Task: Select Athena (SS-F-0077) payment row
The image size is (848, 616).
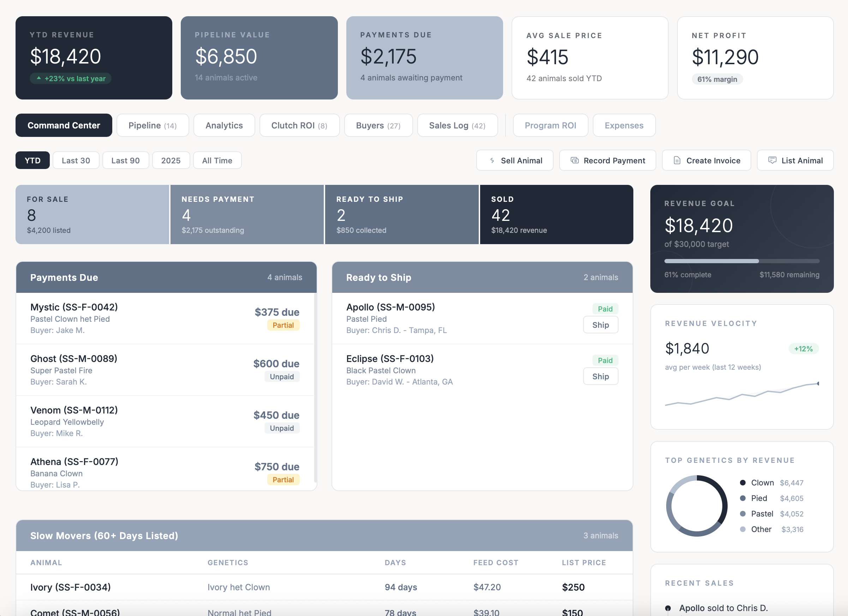Action: (x=165, y=469)
